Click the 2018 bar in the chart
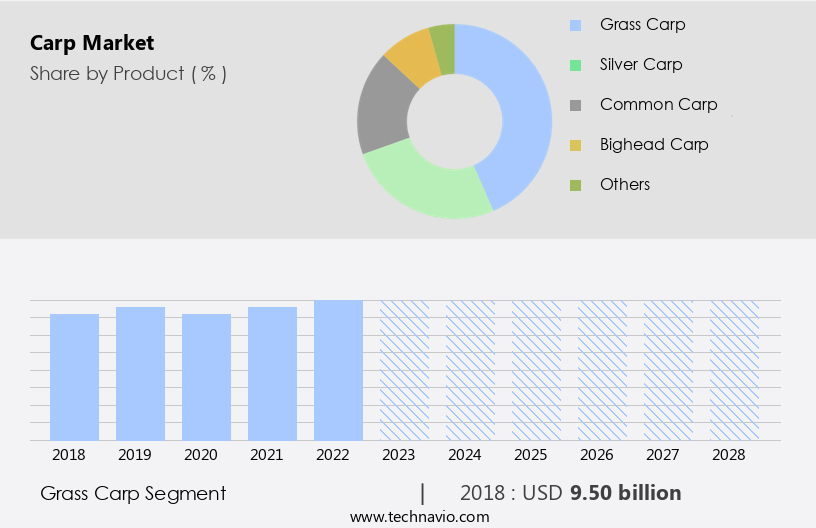Viewport: 816px width, 528px height. point(75,377)
